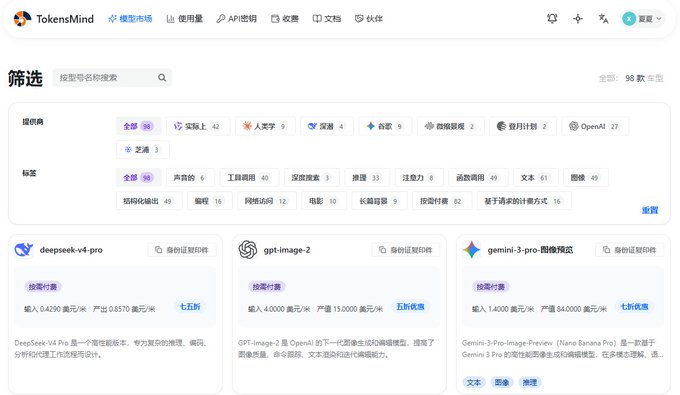
Task: Filter by tag 工具调用 40
Action: 249,177
